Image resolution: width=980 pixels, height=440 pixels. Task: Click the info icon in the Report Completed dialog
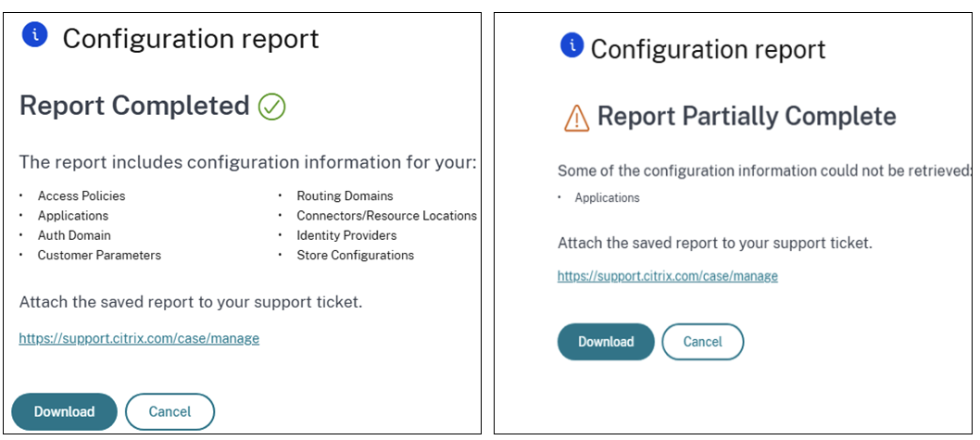(x=35, y=36)
